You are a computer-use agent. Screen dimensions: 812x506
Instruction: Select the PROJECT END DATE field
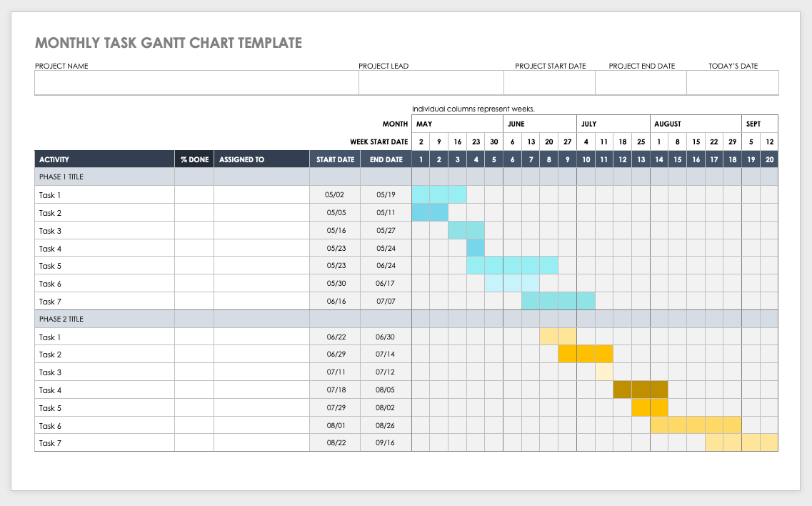641,82
